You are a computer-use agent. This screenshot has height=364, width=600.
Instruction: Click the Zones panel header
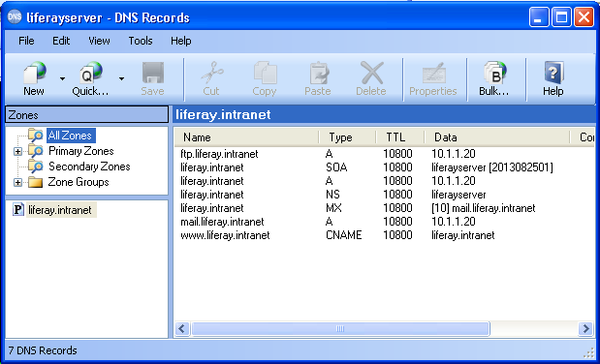pyautogui.click(x=87, y=114)
